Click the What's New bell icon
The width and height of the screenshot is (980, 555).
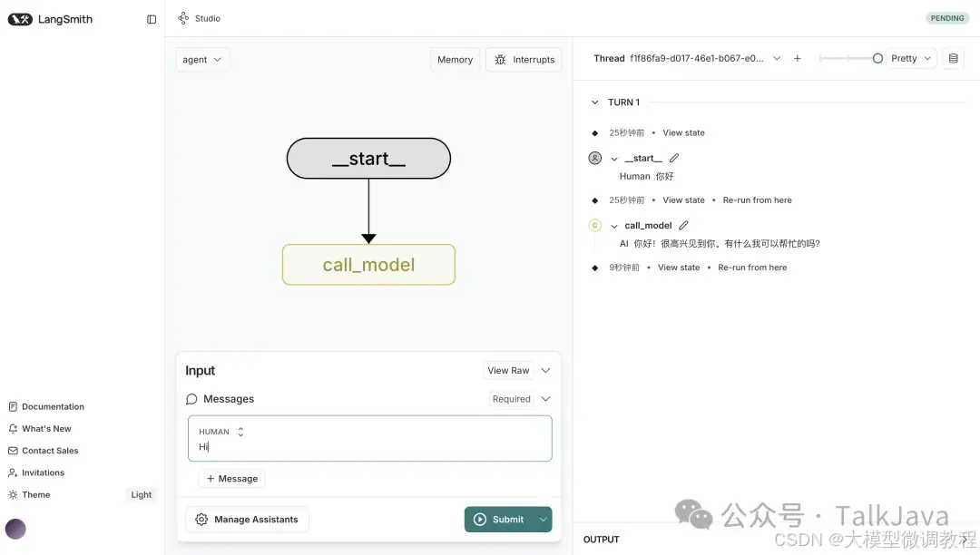(x=13, y=428)
